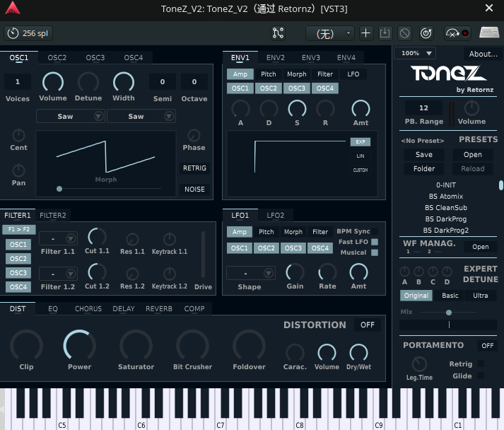Click the ENV1 Amt knob
504x430 pixels.
pos(361,109)
